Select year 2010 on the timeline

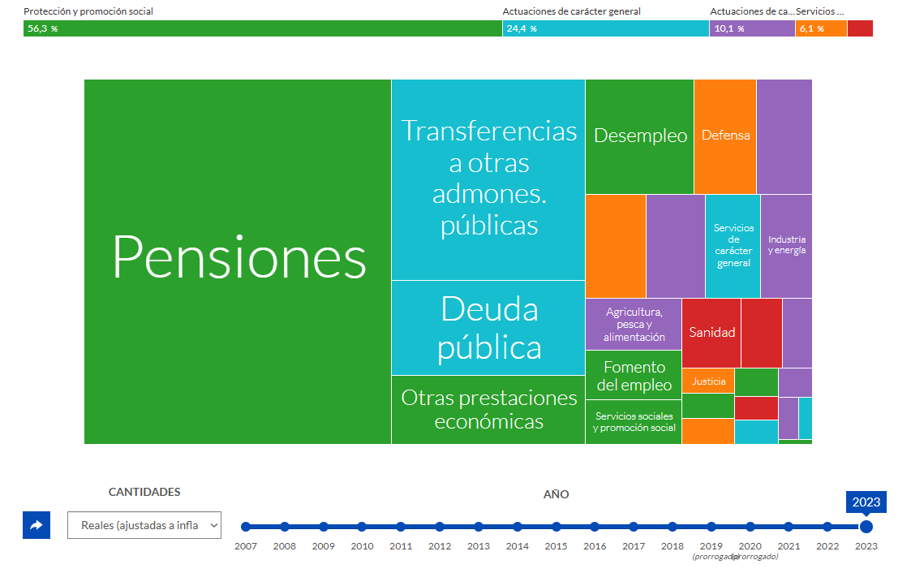pyautogui.click(x=362, y=527)
